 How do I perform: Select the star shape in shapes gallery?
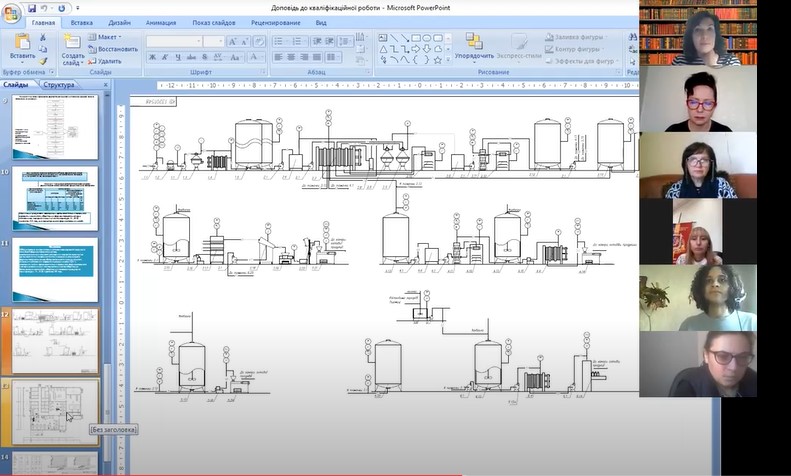click(439, 59)
